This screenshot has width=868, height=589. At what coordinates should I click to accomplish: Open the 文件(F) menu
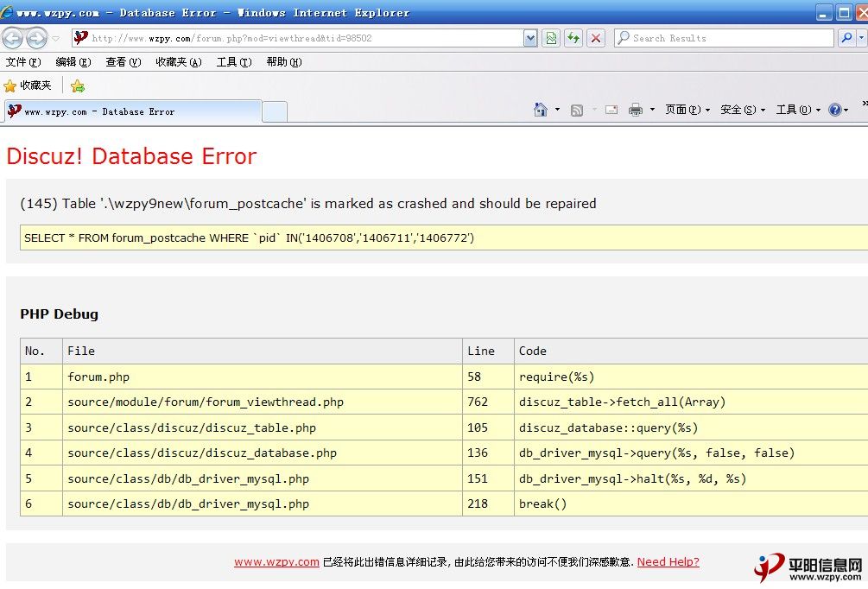coord(23,62)
